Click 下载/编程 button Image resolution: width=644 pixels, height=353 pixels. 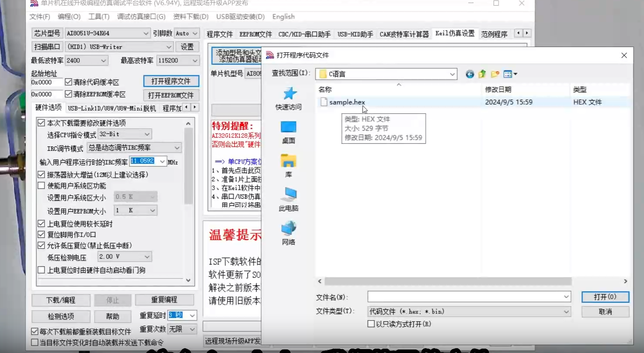coord(61,300)
